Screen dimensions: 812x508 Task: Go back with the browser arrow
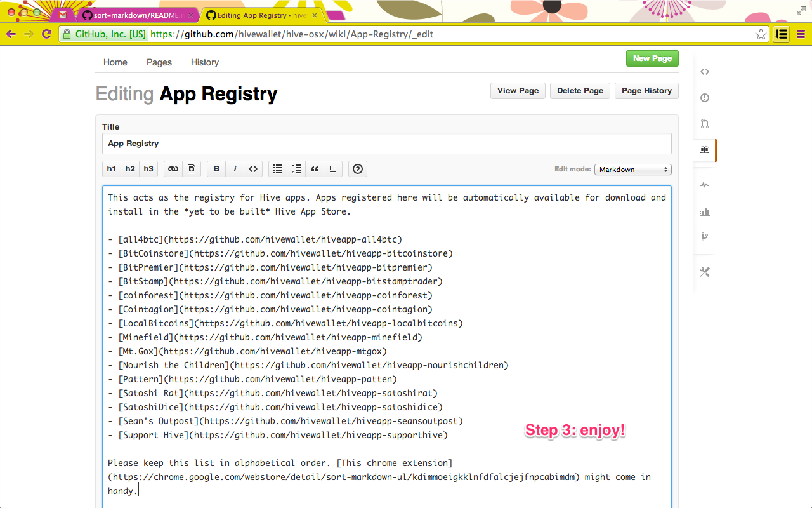(11, 34)
